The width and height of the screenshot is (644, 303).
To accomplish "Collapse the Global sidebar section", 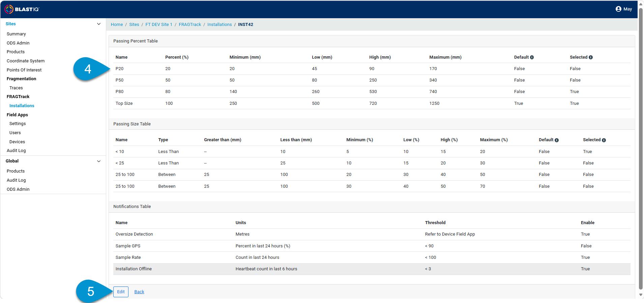I will (x=99, y=161).
